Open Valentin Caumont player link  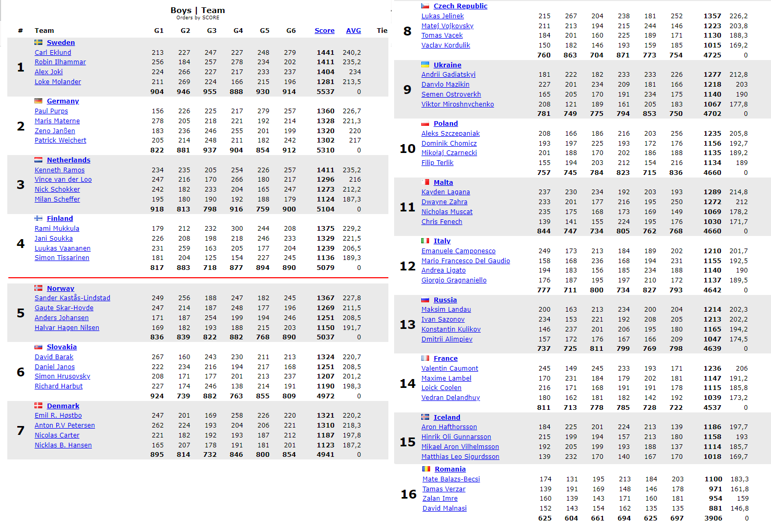(x=449, y=368)
